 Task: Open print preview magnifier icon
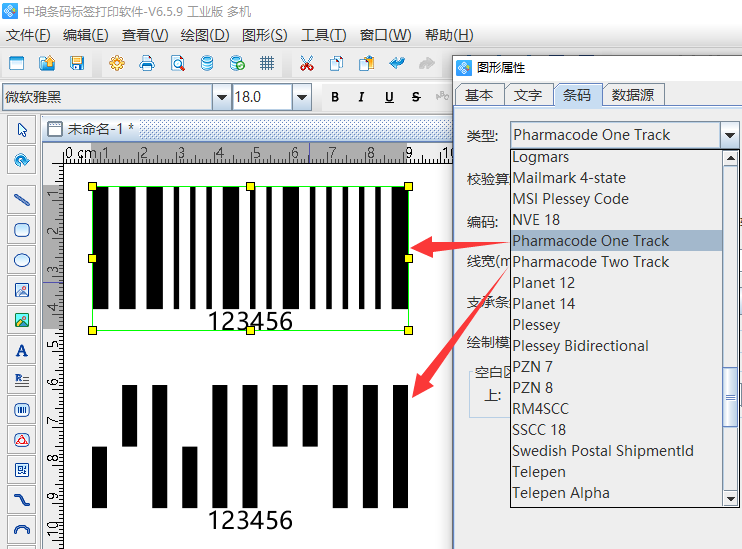coord(177,63)
